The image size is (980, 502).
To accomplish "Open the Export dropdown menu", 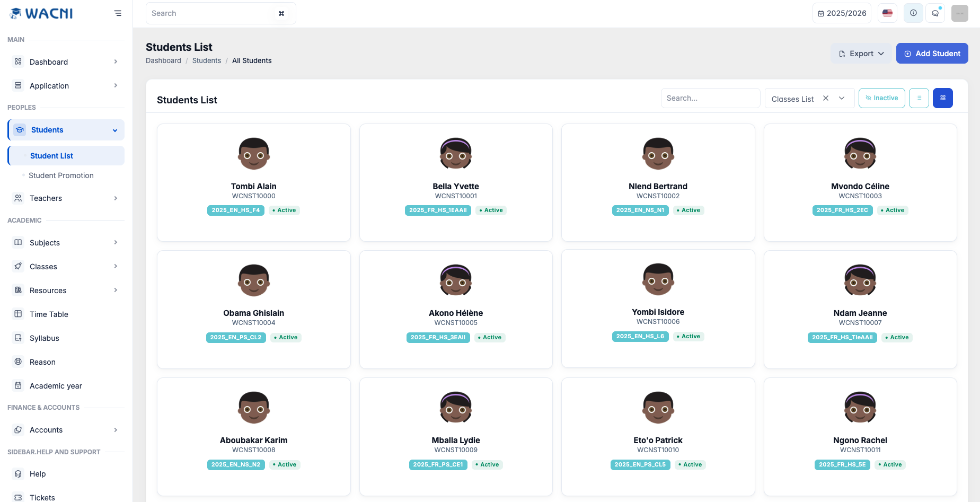I will click(861, 54).
